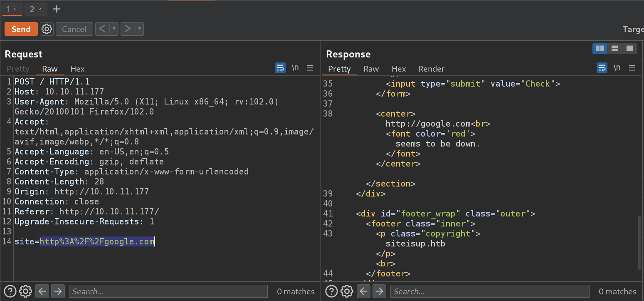Select the Response Raw view
This screenshot has height=301, width=644.
[x=371, y=69]
